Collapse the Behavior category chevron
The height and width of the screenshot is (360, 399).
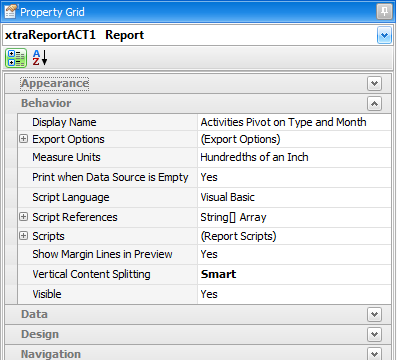tap(374, 104)
